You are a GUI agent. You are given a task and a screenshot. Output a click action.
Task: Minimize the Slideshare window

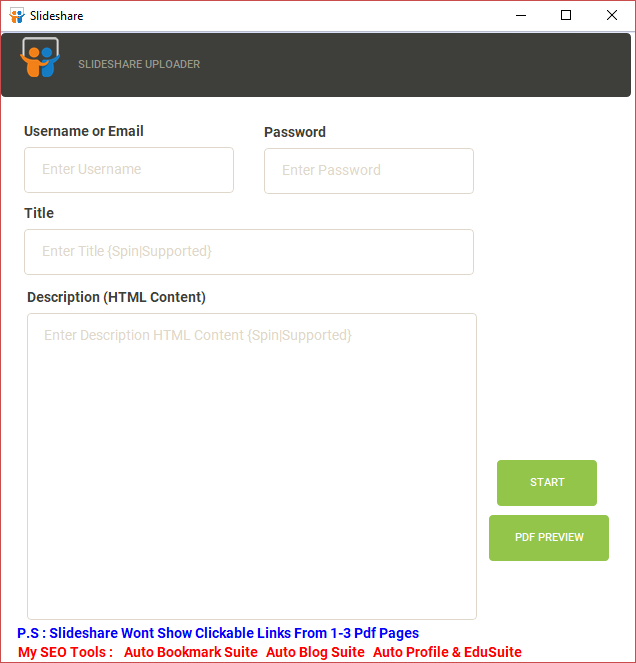click(521, 16)
